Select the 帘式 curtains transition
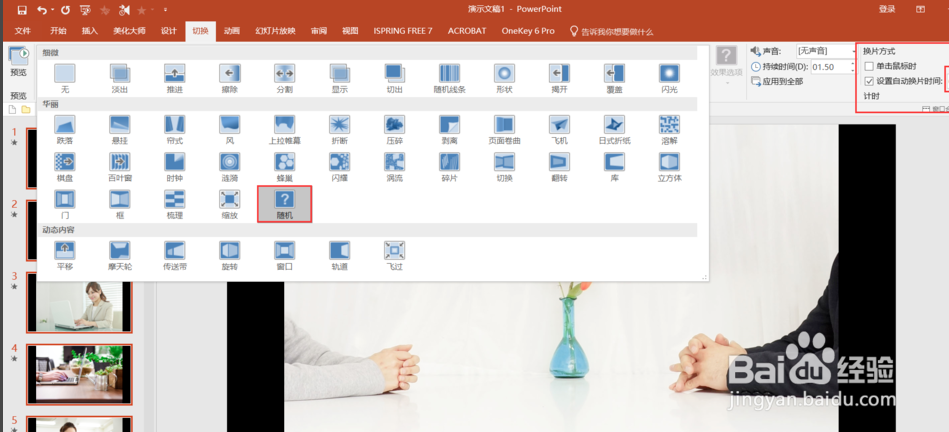Image resolution: width=949 pixels, height=432 pixels. (174, 129)
